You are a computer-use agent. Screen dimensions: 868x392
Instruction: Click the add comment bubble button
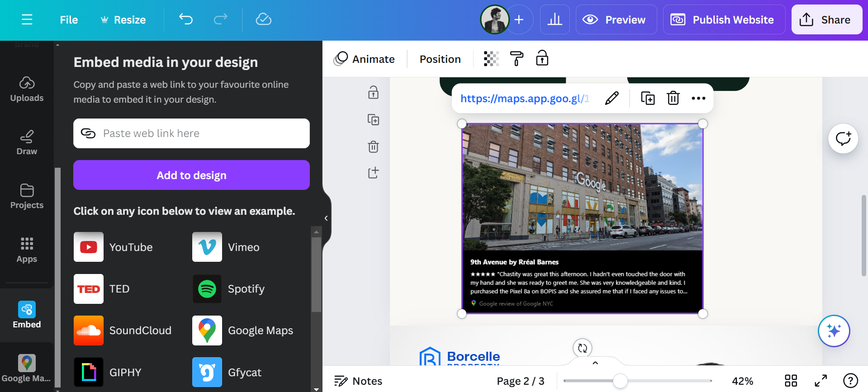(843, 138)
